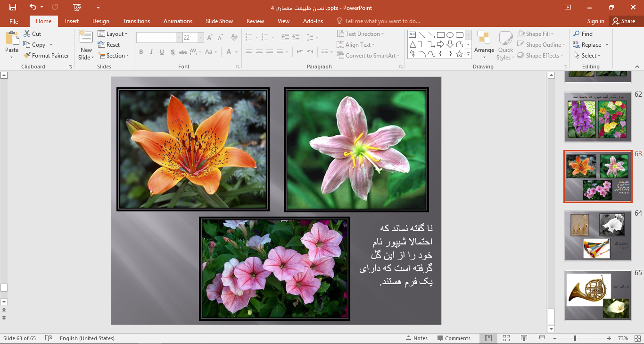Decrease font size with the smaller A
644x344 pixels.
tap(220, 38)
